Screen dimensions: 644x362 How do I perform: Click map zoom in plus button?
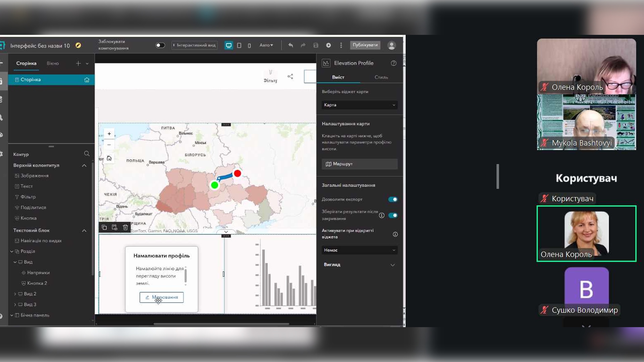click(x=109, y=134)
